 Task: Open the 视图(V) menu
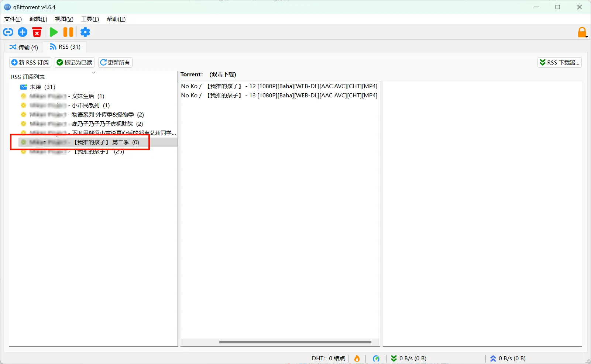coord(64,19)
